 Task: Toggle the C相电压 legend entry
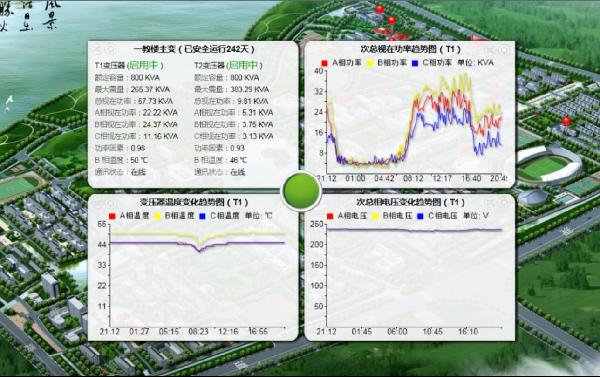(x=437, y=216)
